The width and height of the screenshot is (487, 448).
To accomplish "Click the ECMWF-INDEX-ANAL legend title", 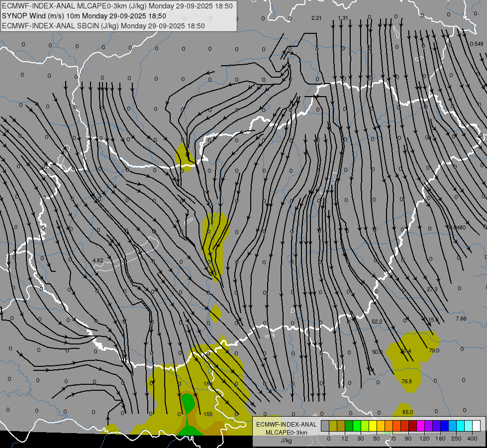I will point(286,424).
